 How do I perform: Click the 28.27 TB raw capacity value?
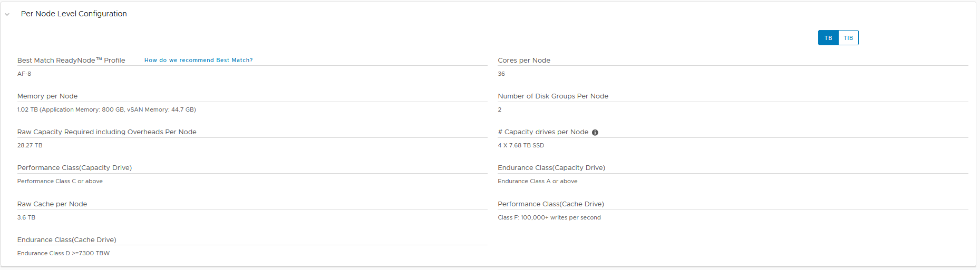tap(30, 145)
